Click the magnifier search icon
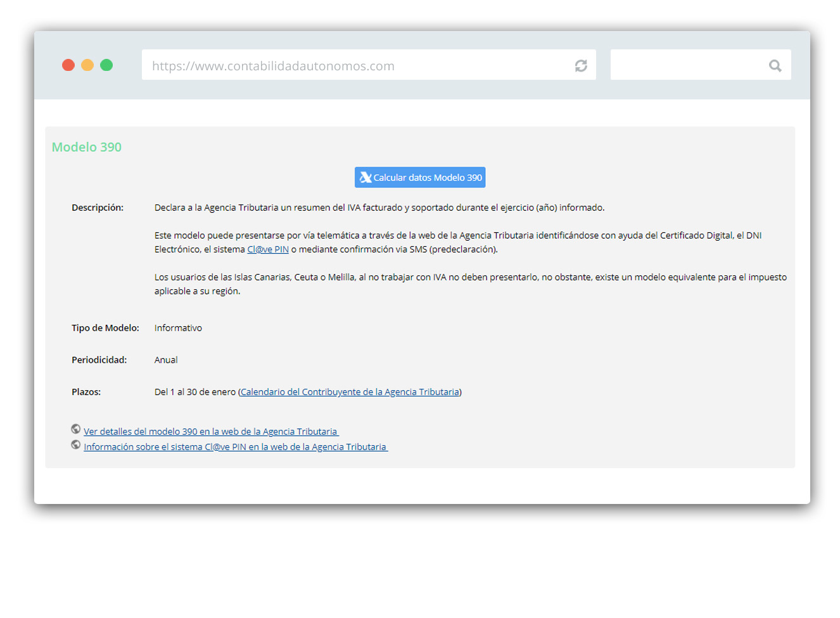Viewport: 840px width, 618px height. click(775, 66)
